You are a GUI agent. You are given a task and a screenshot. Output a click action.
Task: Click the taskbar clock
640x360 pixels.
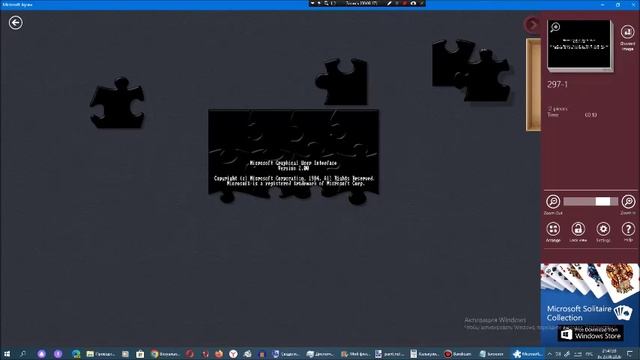click(609, 354)
